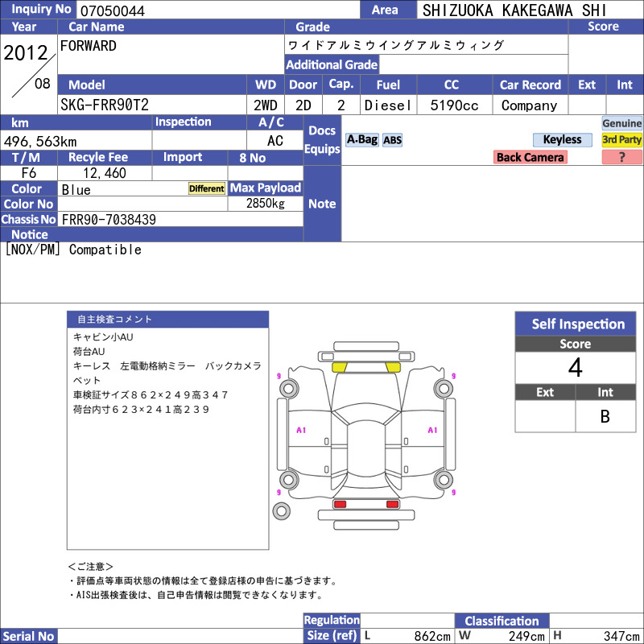This screenshot has height=644, width=644.
Task: Click the red right taillight on diagram
Action: [393, 504]
